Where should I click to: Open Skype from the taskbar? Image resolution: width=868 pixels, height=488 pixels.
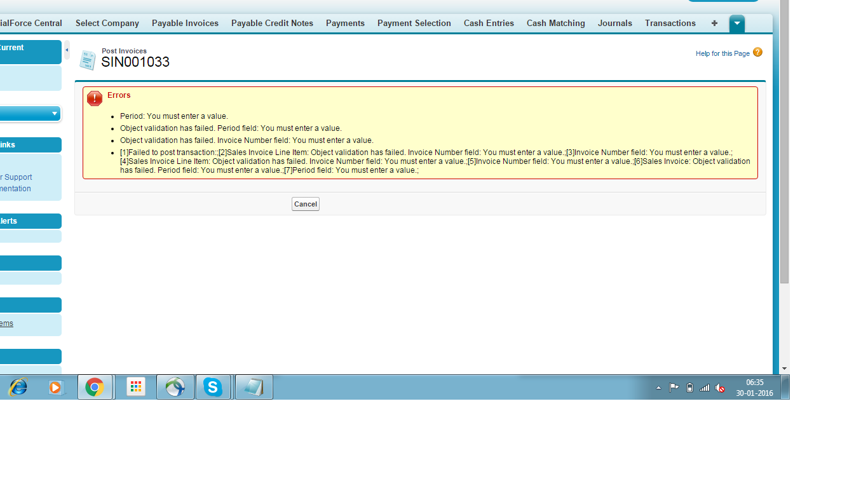(x=213, y=387)
